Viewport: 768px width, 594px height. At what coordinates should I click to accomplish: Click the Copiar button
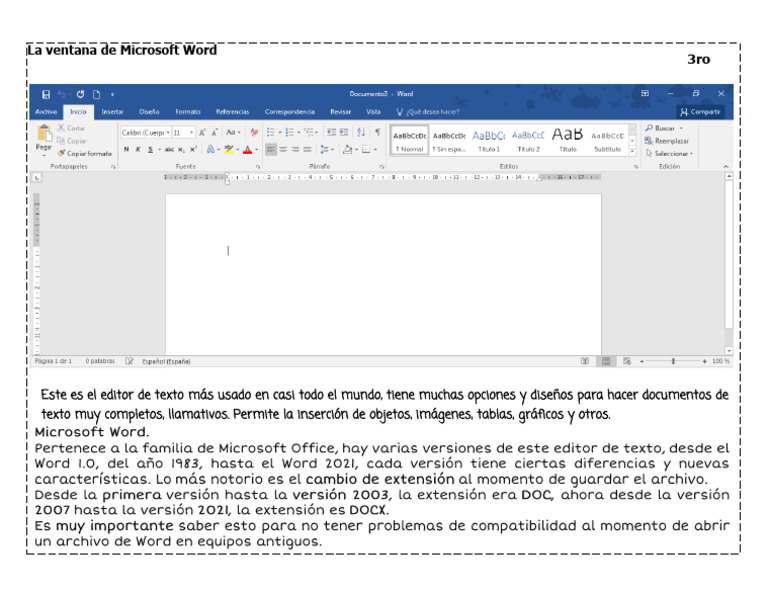pyautogui.click(x=72, y=141)
